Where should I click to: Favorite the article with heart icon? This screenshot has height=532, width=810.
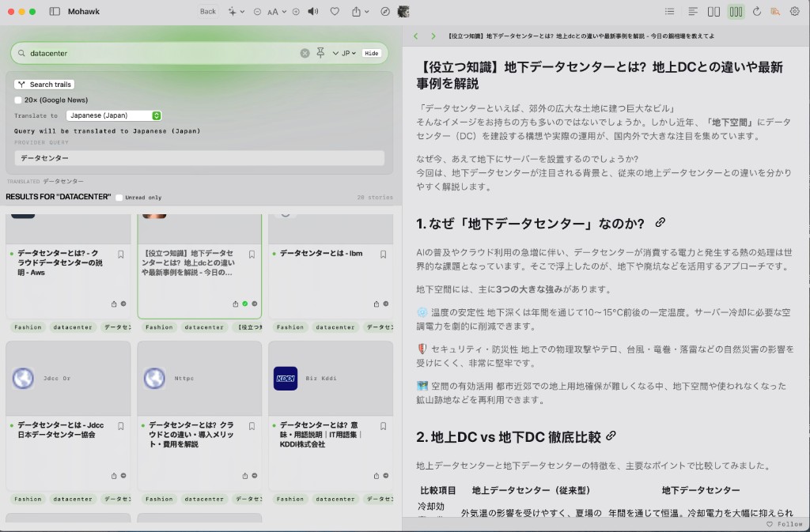tap(335, 11)
